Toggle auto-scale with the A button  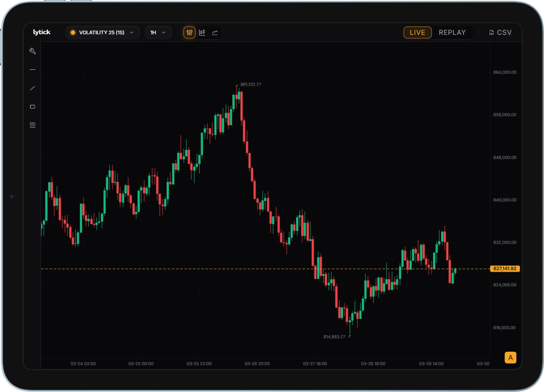(x=510, y=358)
